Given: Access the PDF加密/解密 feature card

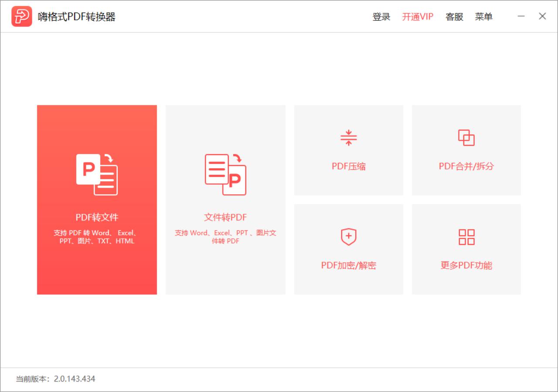Looking at the screenshot, I should click(349, 249).
